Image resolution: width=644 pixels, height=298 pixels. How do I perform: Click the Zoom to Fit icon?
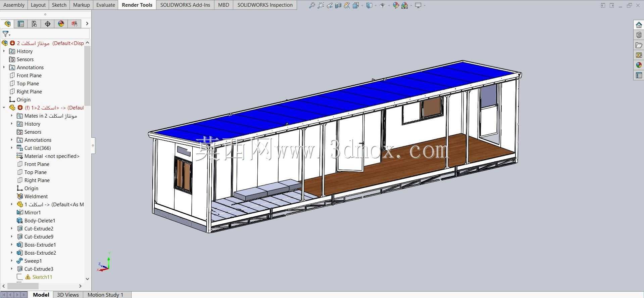tap(312, 5)
